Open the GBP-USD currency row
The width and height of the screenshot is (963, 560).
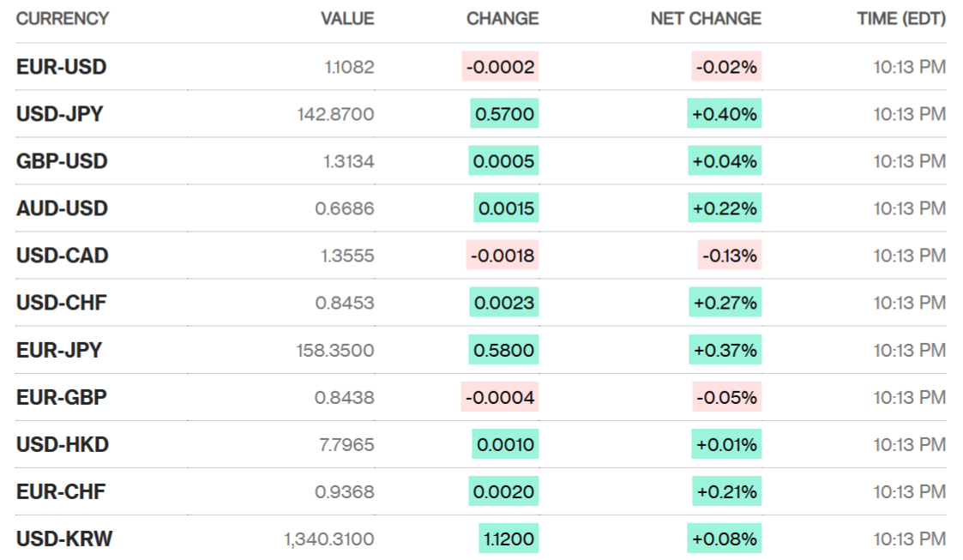coord(62,161)
